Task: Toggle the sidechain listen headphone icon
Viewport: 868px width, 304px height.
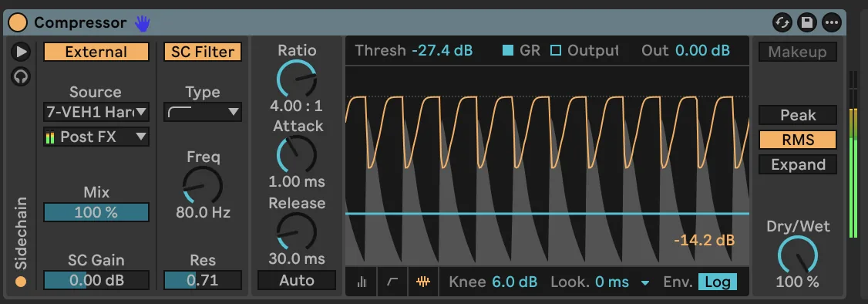Action: [x=21, y=76]
